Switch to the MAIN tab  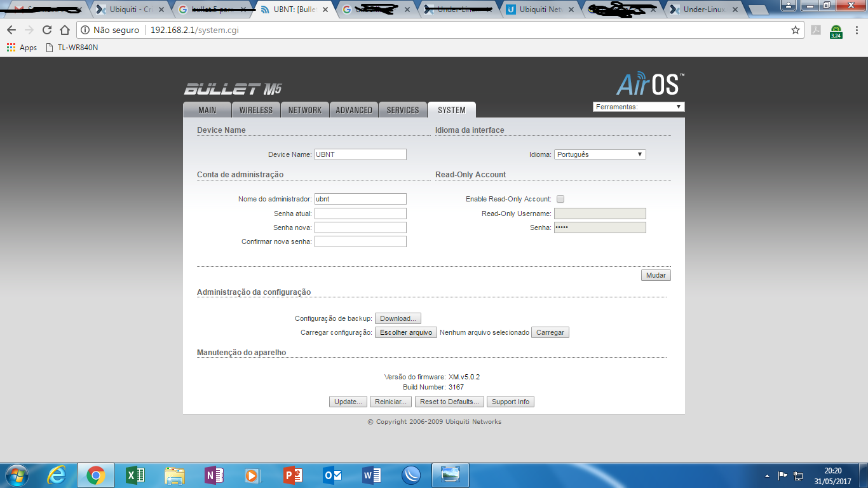pos(207,110)
